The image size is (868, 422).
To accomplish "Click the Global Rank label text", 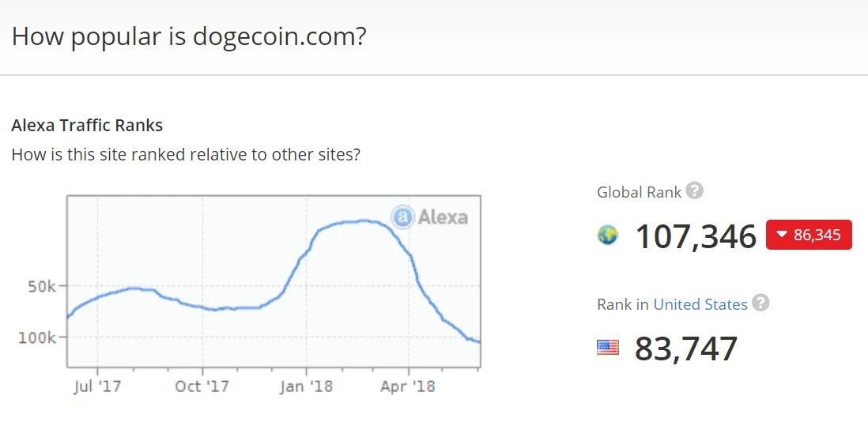I will [x=640, y=192].
